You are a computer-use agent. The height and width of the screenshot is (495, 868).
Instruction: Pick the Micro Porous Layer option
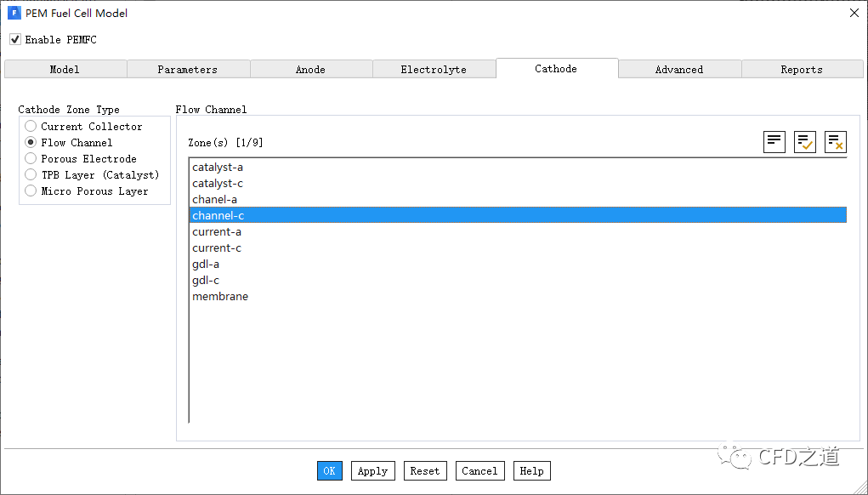31,191
